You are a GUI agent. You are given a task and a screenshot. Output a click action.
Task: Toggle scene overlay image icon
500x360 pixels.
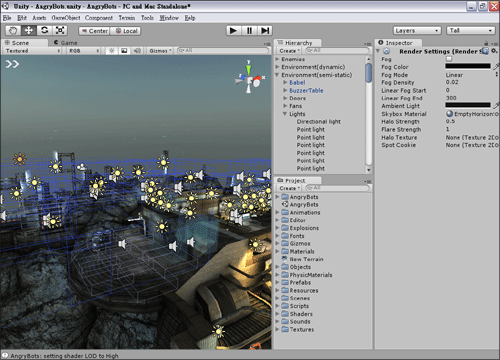point(124,51)
